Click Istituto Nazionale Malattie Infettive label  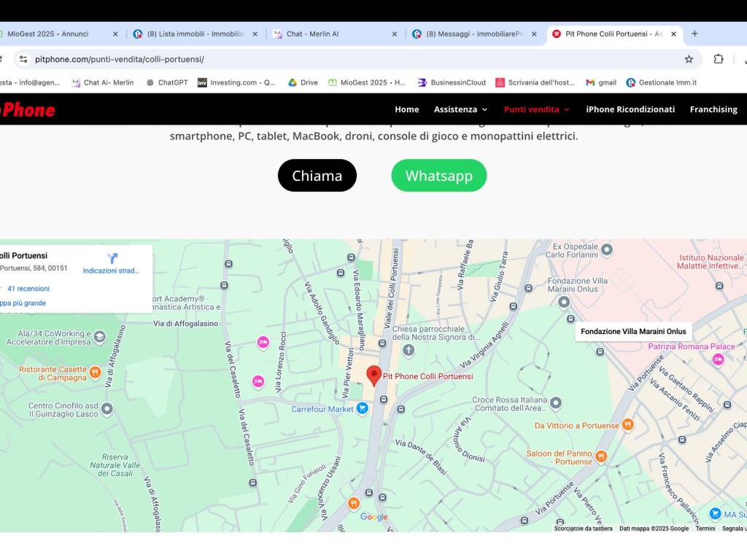tap(711, 262)
